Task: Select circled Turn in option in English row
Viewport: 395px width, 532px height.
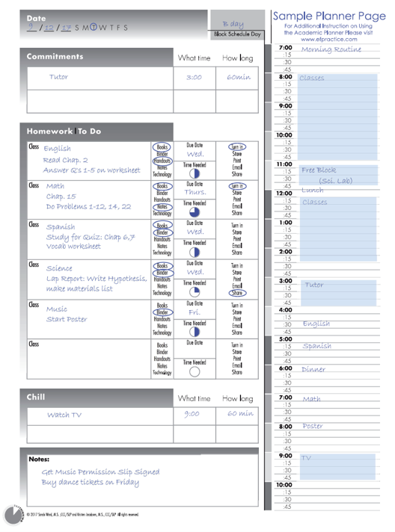Action: click(x=237, y=147)
